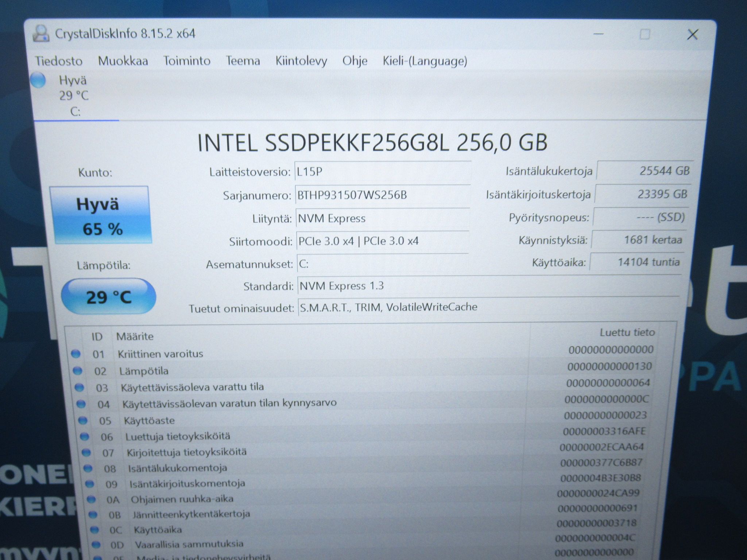The image size is (747, 560).
Task: Click status dot for 02 Lämpötila
Action: (x=77, y=371)
